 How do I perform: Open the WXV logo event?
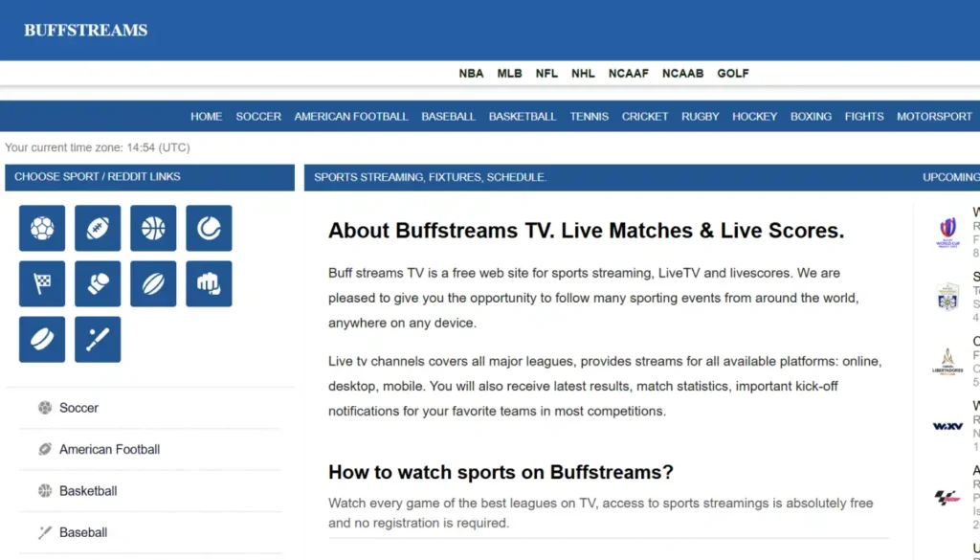pyautogui.click(x=948, y=426)
